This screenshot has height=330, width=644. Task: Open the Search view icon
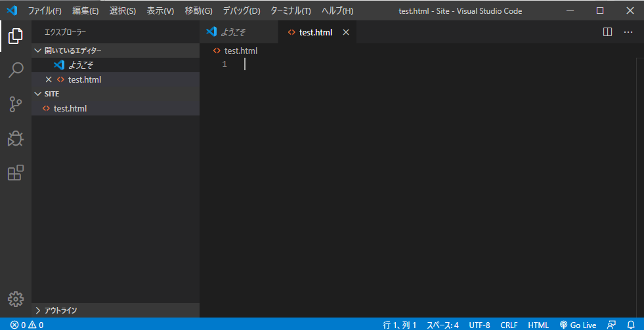pos(16,70)
